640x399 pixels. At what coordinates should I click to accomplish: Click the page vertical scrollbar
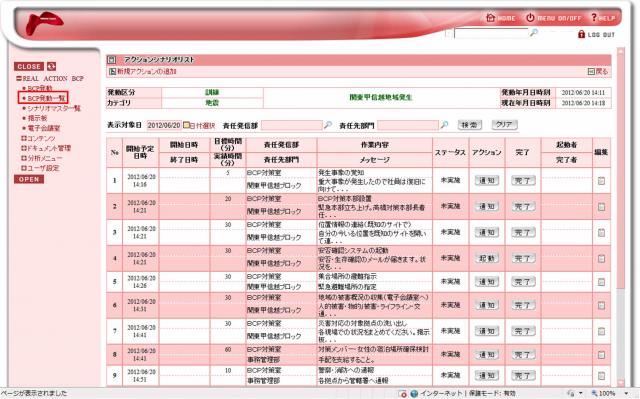pyautogui.click(x=621, y=216)
